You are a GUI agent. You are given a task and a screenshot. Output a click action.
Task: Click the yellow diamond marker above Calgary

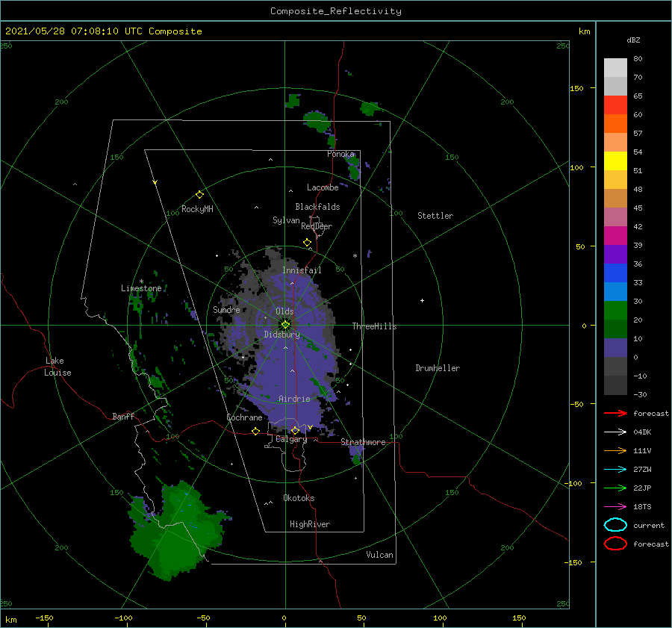point(295,430)
